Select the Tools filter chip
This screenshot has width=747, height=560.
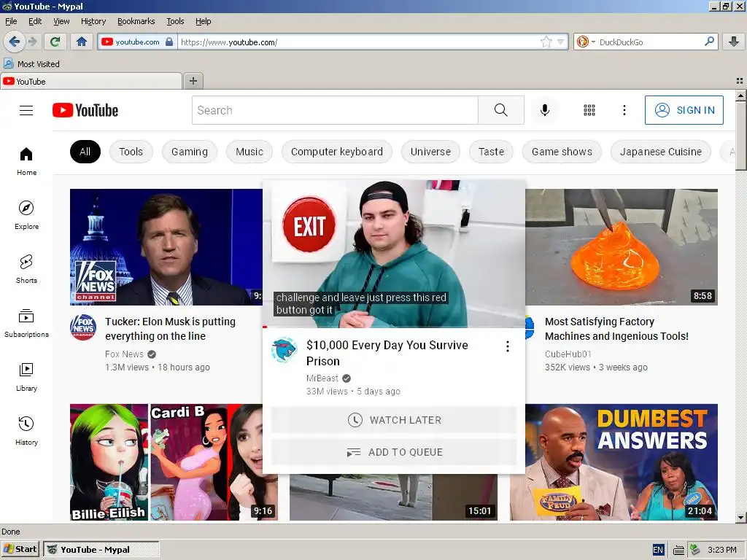tap(131, 152)
